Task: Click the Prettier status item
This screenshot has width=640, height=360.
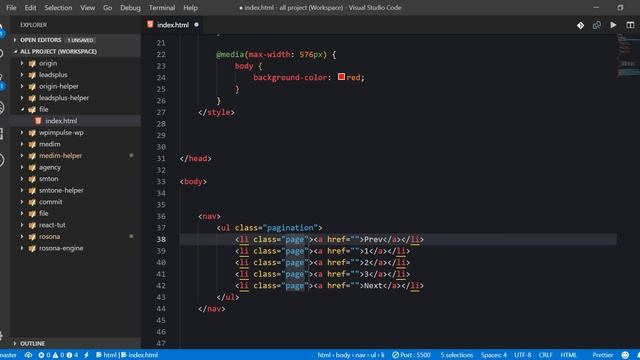Action: [x=602, y=355]
